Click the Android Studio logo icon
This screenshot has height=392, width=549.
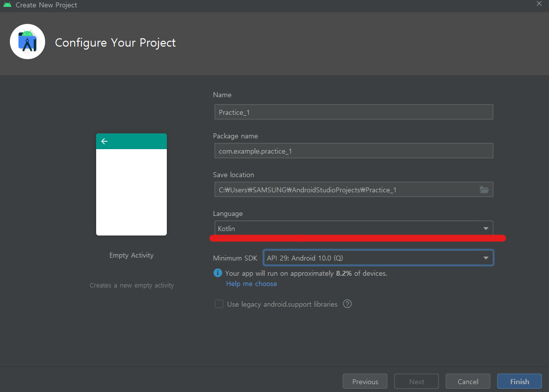click(x=27, y=42)
